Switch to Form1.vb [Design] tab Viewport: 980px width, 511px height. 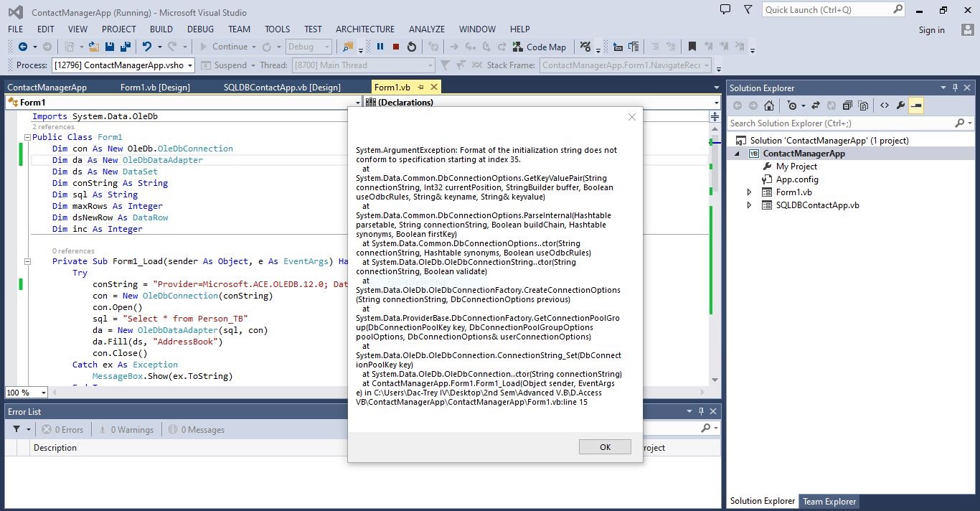(x=155, y=88)
